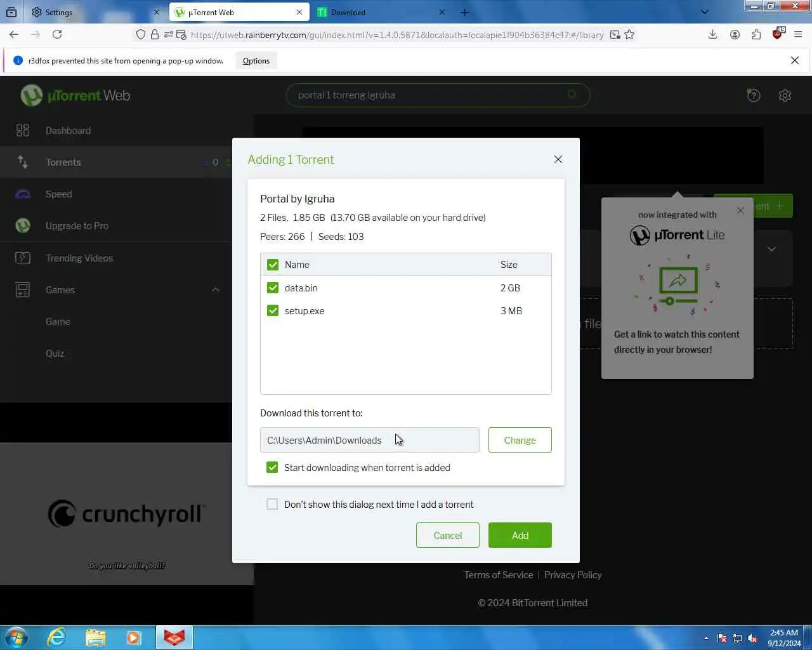Toggle Start downloading when torrent is added
812x650 pixels.
[272, 467]
